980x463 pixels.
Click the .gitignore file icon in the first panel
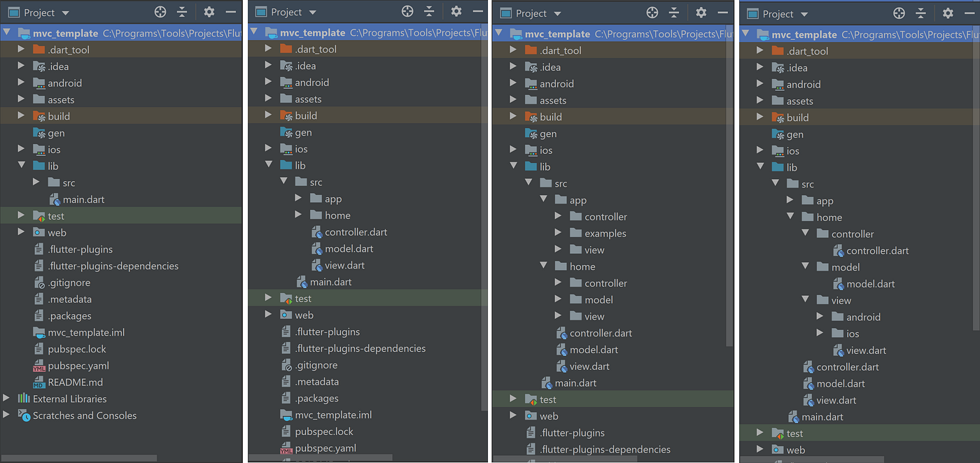coord(39,283)
